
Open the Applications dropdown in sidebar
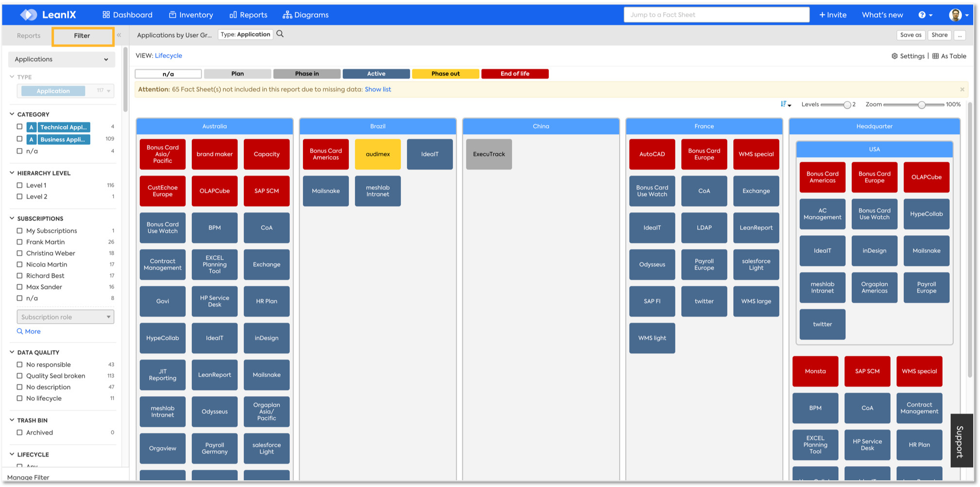coord(62,59)
